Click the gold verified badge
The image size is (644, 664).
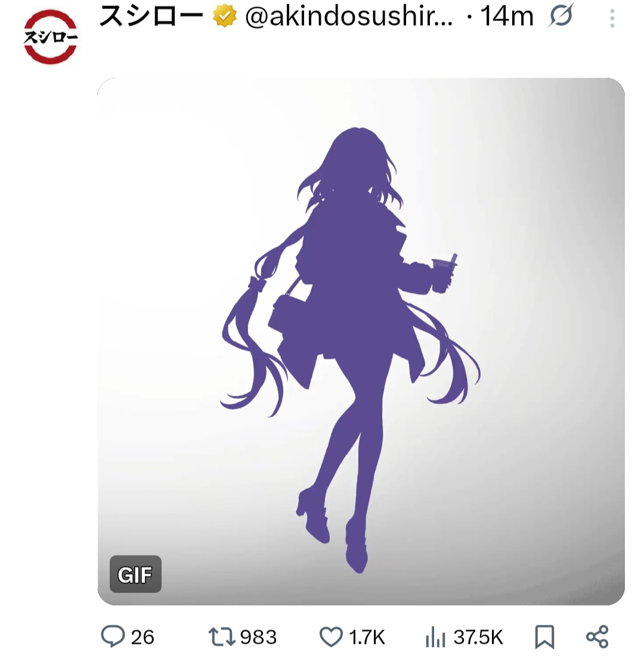click(224, 17)
